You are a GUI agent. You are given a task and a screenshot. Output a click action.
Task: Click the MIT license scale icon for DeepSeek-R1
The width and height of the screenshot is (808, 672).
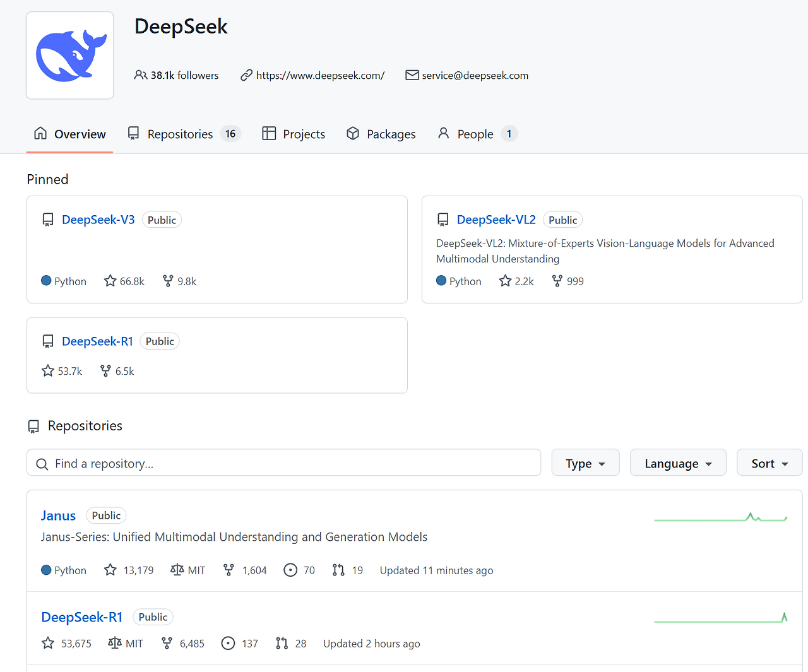click(x=115, y=643)
